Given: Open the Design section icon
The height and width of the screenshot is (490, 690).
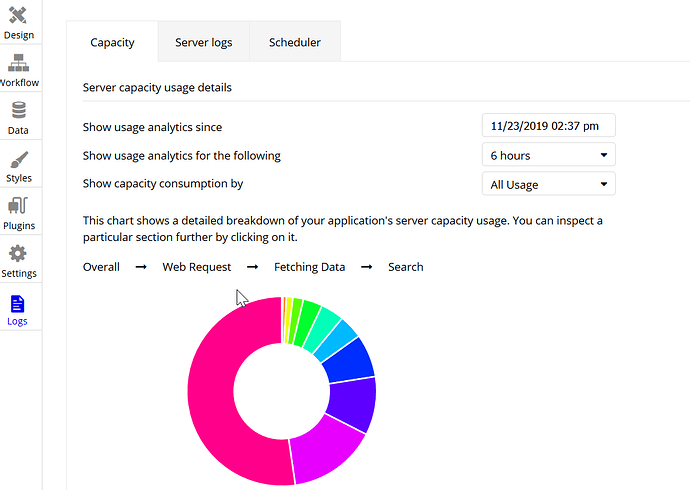Looking at the screenshot, I should (x=19, y=17).
